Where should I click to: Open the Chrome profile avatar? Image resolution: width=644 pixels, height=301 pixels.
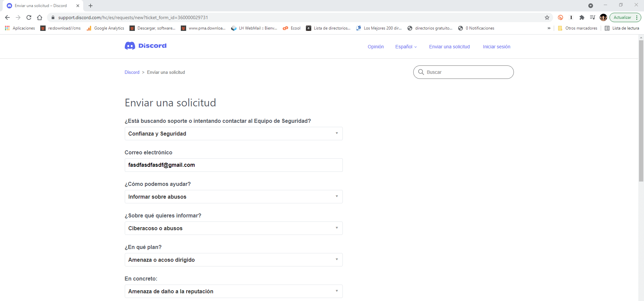603,17
